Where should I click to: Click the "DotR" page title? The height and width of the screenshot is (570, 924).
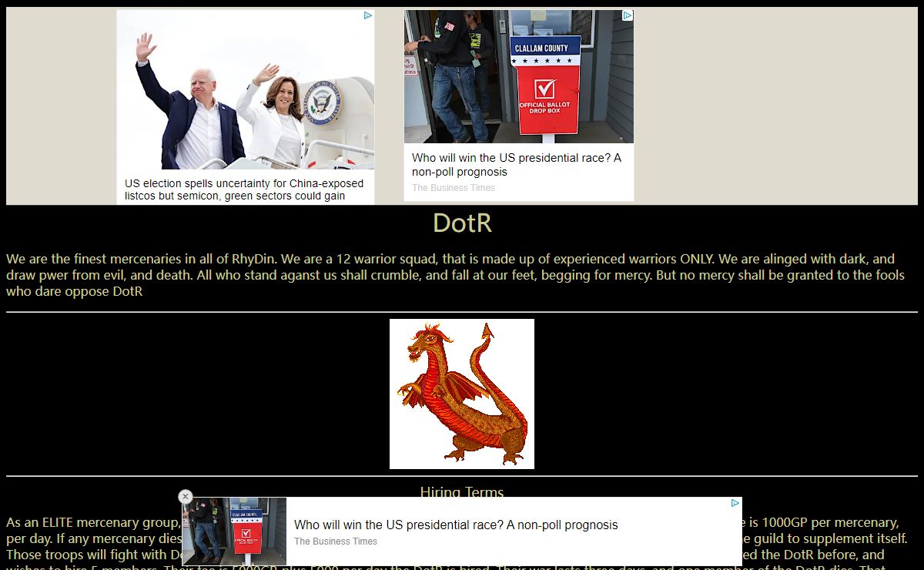[462, 223]
